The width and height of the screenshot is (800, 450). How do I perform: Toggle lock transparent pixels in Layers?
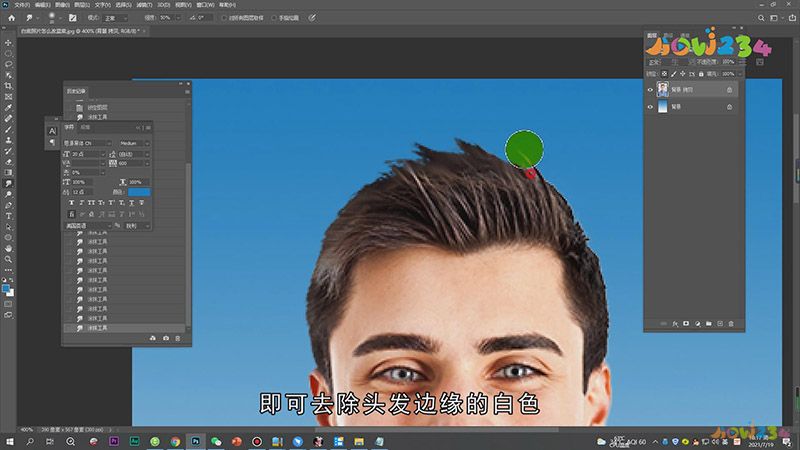pos(664,74)
